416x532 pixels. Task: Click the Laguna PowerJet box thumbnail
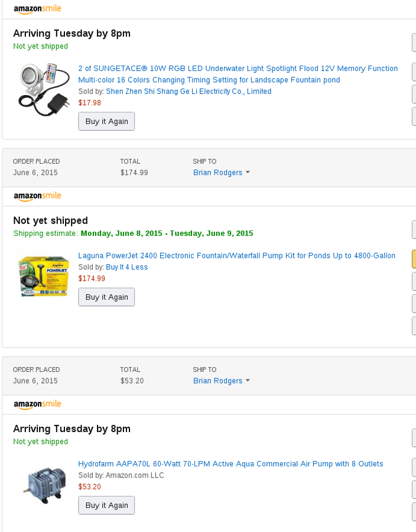[x=44, y=275]
